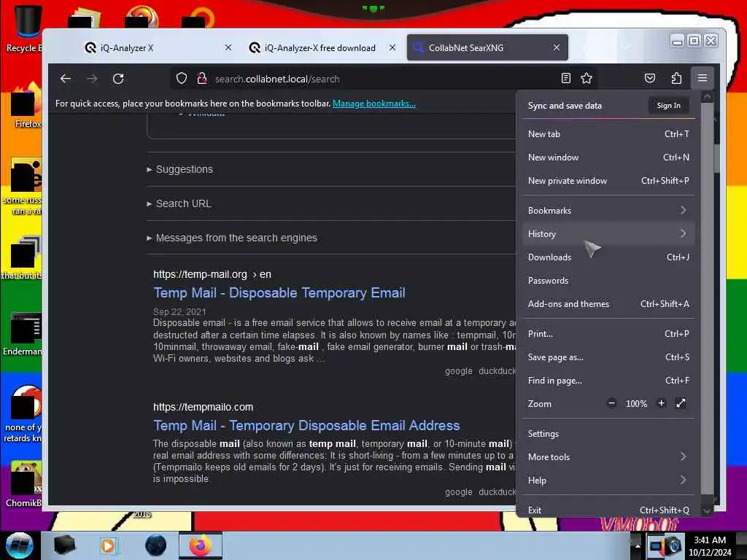Click the address bar URL field

pos(385,79)
